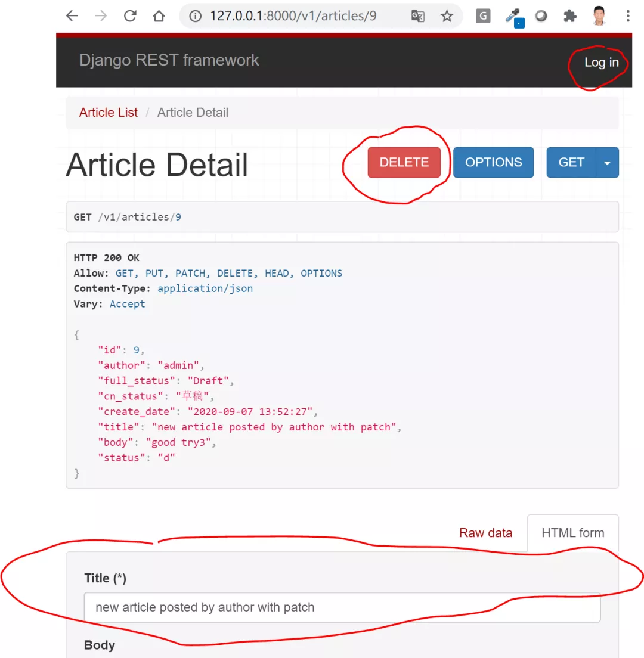The width and height of the screenshot is (644, 658).
Task: Click application/json content type value
Action: (205, 288)
